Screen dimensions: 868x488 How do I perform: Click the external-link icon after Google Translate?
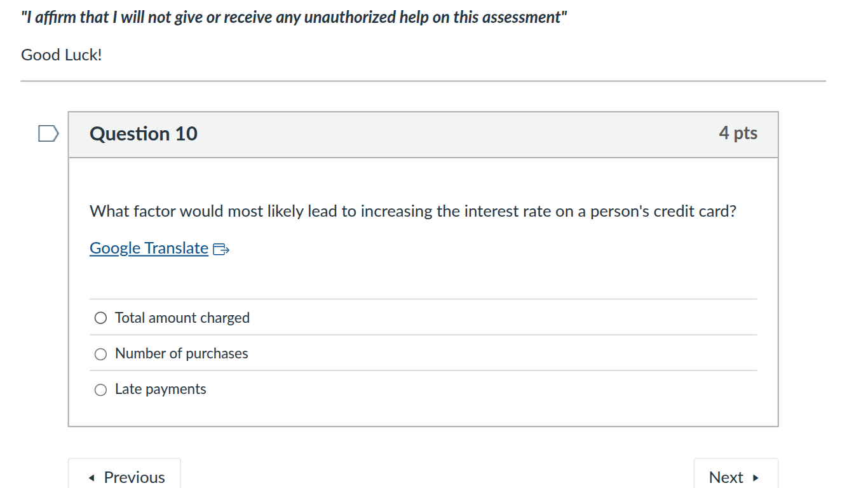(220, 249)
